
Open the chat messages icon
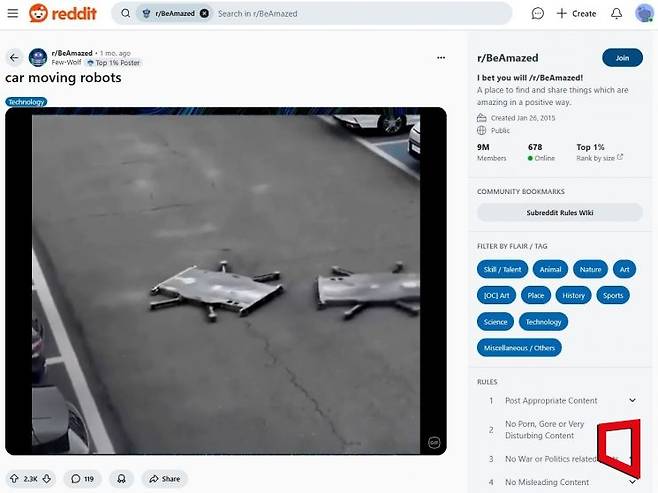(x=538, y=13)
